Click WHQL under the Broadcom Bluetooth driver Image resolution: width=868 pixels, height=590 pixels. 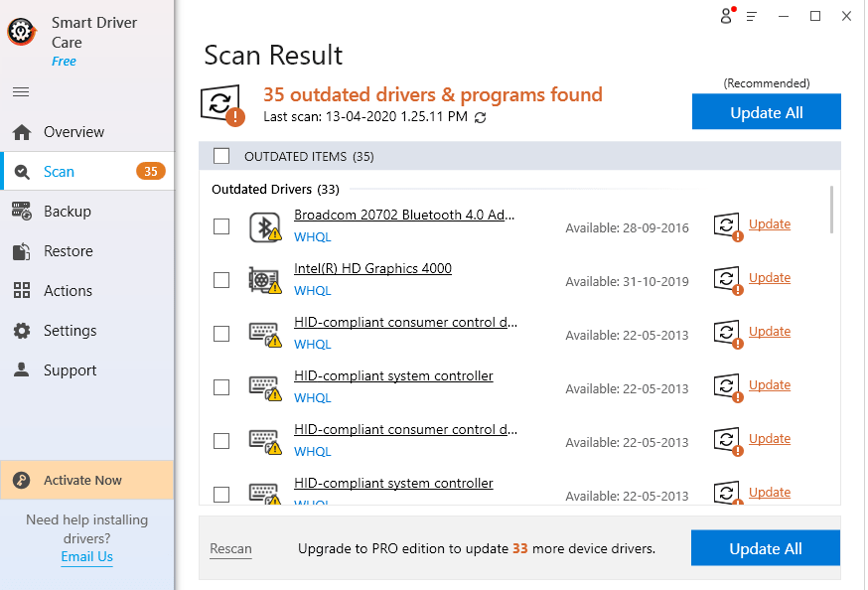click(x=312, y=236)
